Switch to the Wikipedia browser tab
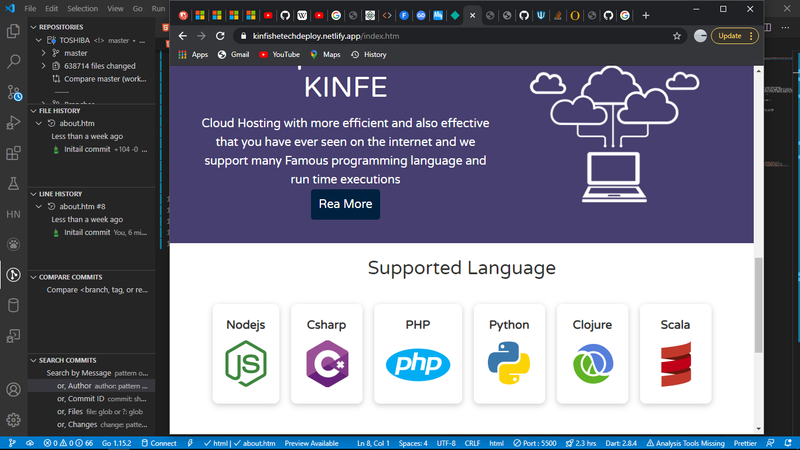 pyautogui.click(x=302, y=15)
